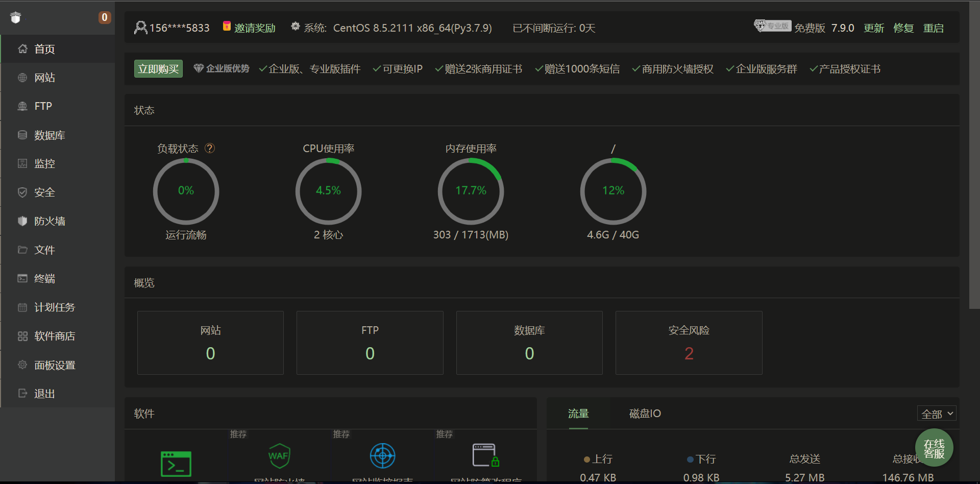Viewport: 980px width, 484px height.
Task: Click the globe icon beside 网站
Action: click(22, 78)
